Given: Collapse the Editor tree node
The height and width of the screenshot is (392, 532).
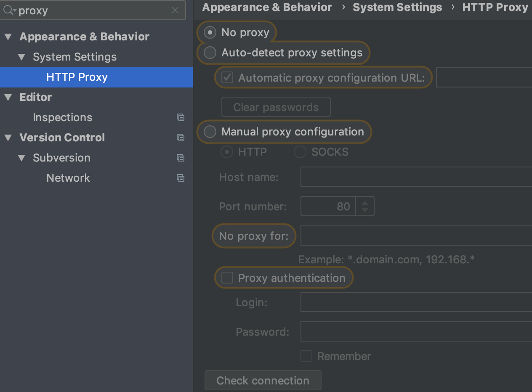Looking at the screenshot, I should click(8, 97).
